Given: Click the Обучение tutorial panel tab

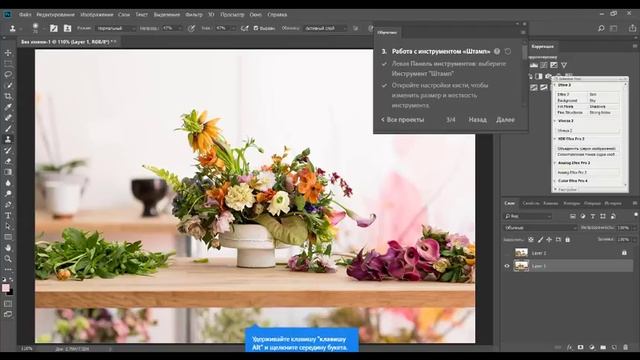Looking at the screenshot, I should 387,32.
